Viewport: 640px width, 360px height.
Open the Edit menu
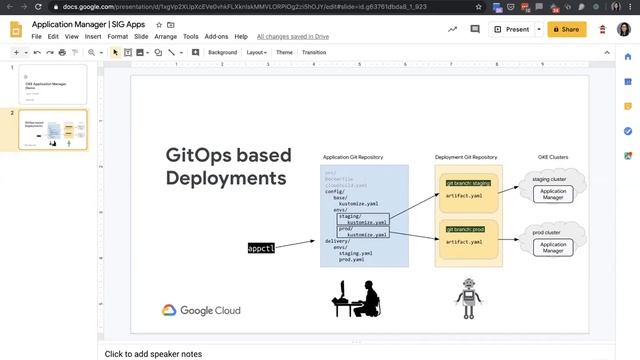click(53, 36)
